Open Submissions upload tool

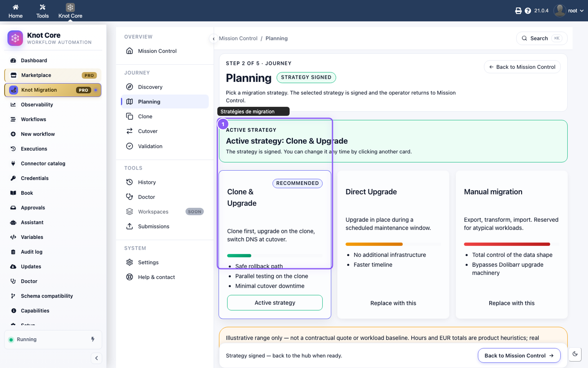point(165,226)
